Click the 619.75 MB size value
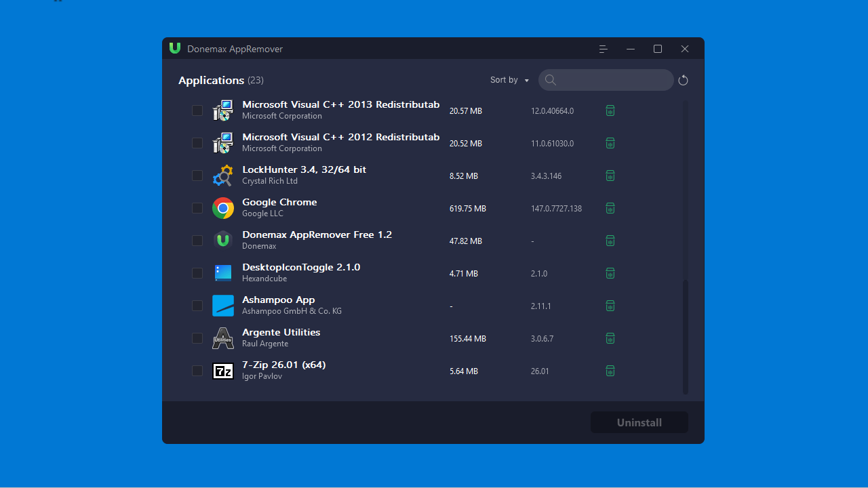Viewport: 868px width, 488px height. coord(468,208)
